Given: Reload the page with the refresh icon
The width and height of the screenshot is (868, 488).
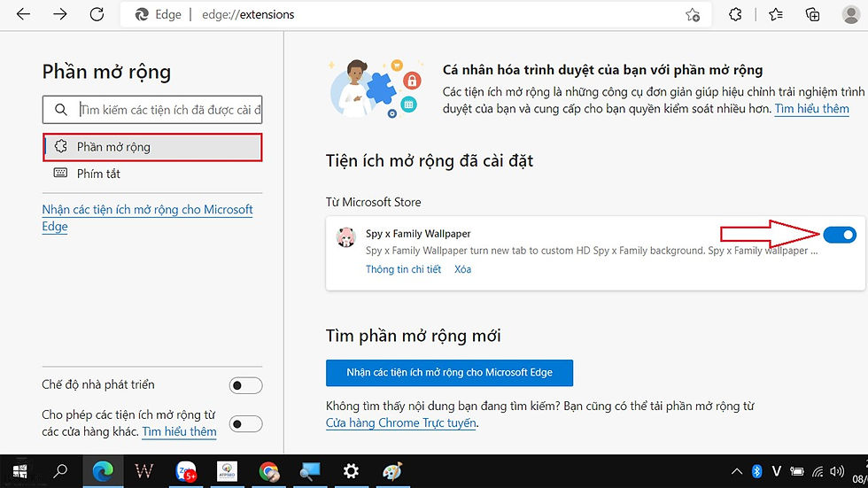Looking at the screenshot, I should pyautogui.click(x=97, y=14).
